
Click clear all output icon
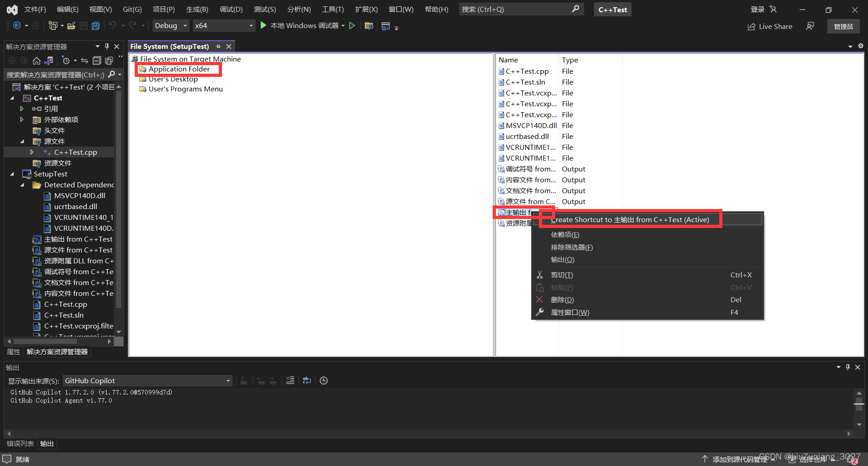pyautogui.click(x=290, y=380)
